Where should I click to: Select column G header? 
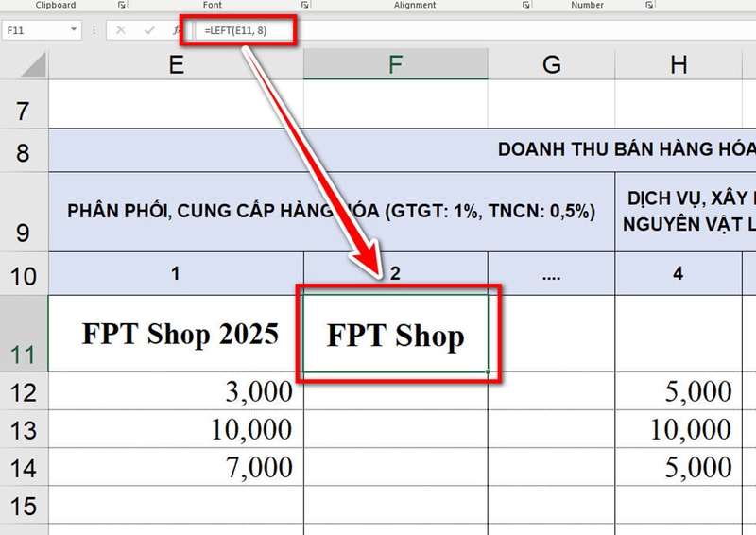click(551, 64)
